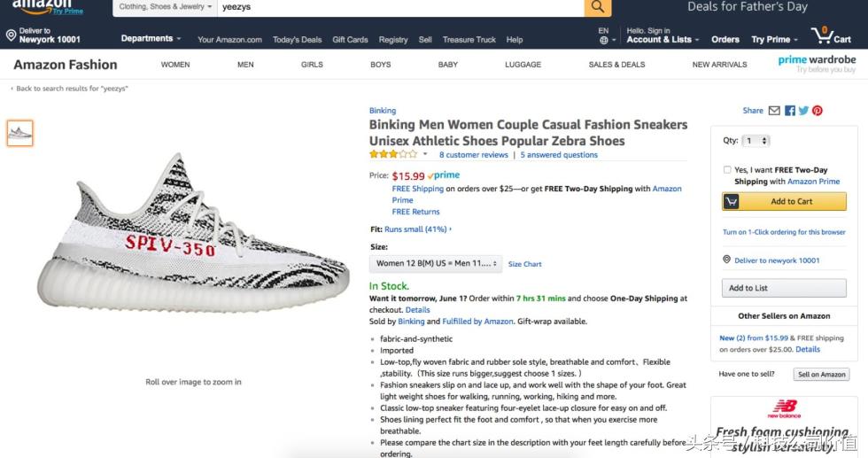Screen dimensions: 868x458
Task: Open the MEN fashion tab
Action: [245, 65]
